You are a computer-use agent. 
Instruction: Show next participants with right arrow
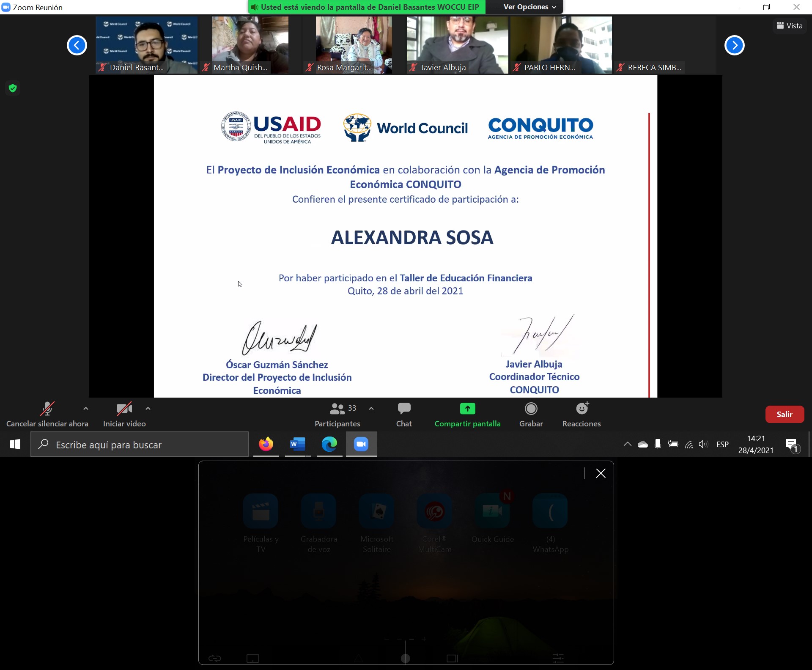734,45
